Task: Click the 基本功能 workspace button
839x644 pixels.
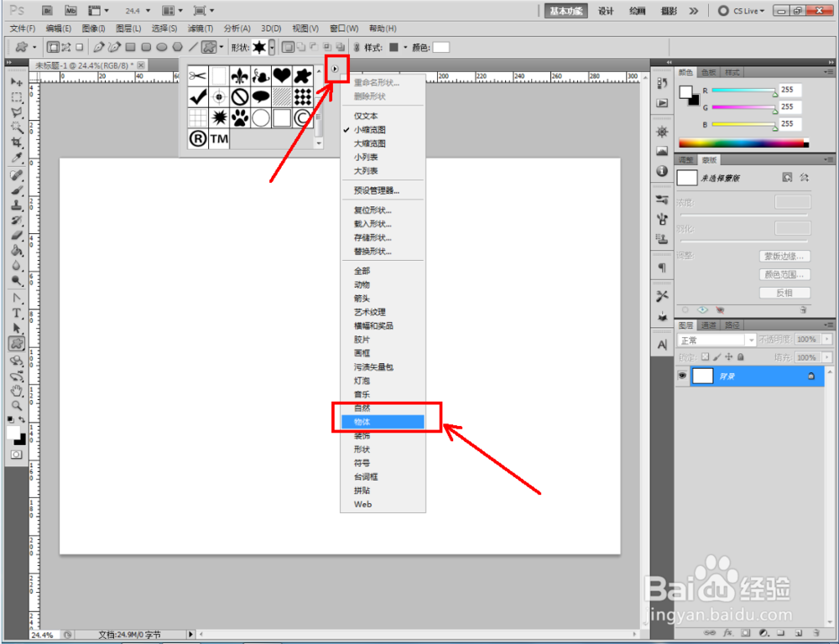Action: click(566, 11)
